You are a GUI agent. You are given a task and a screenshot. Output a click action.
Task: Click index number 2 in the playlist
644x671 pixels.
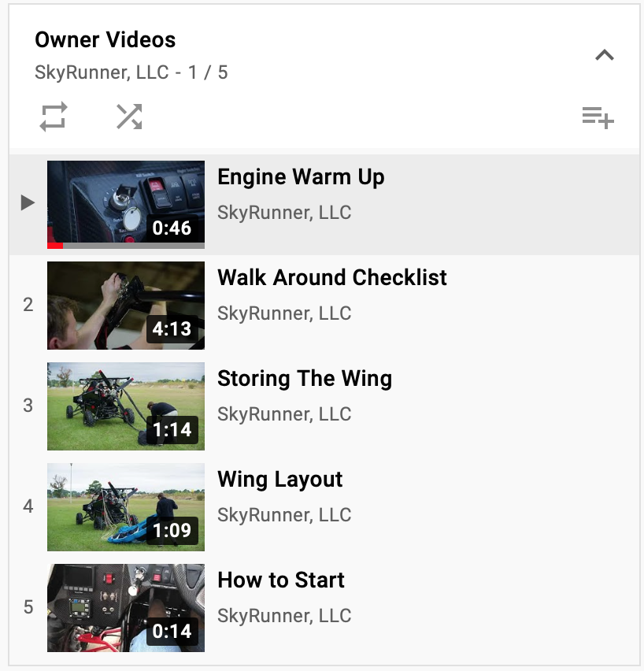click(28, 305)
